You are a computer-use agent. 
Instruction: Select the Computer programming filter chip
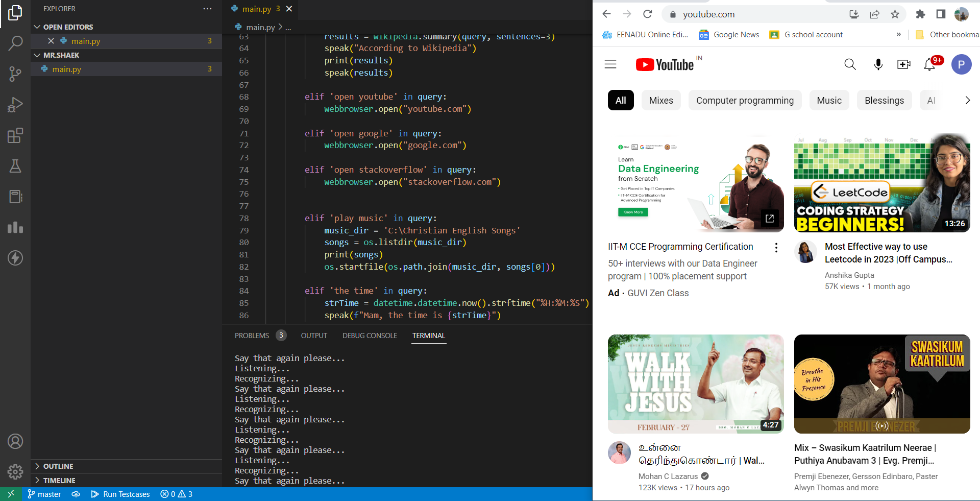pyautogui.click(x=745, y=101)
